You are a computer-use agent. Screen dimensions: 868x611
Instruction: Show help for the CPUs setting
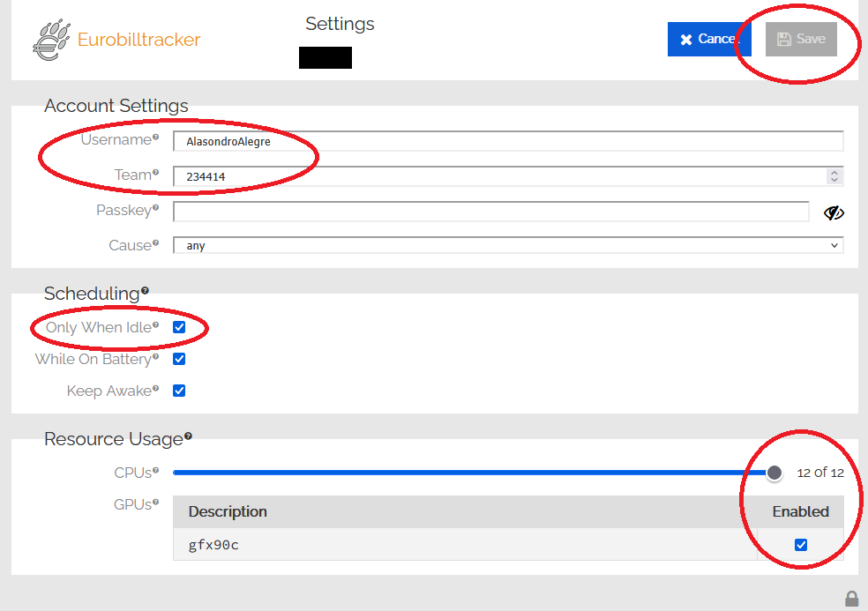click(x=155, y=471)
